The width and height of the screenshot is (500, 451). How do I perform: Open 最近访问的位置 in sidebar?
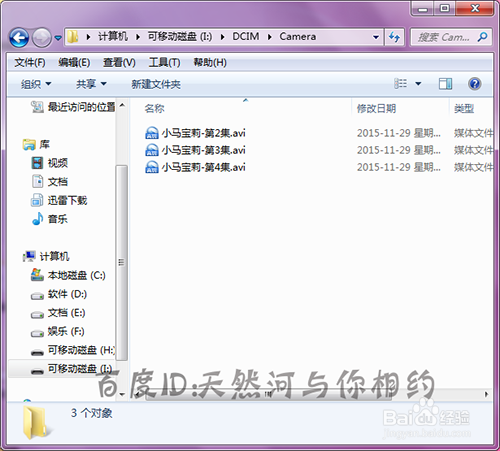81,107
